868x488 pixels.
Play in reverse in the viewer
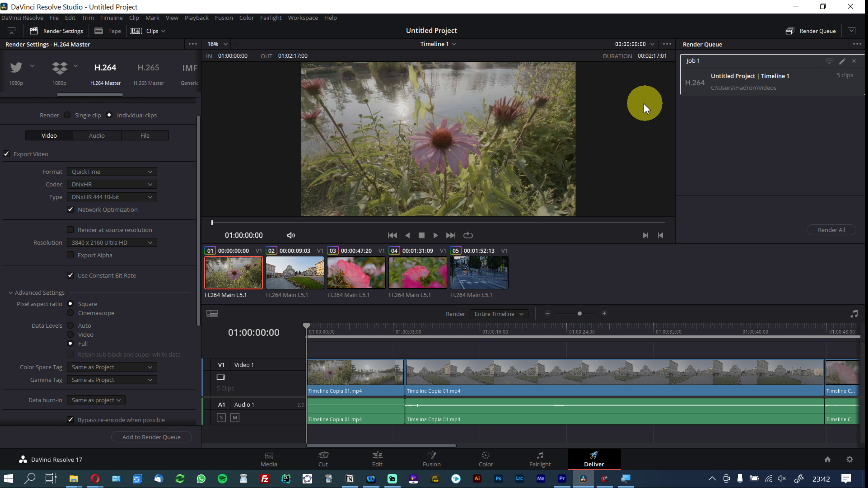point(407,235)
